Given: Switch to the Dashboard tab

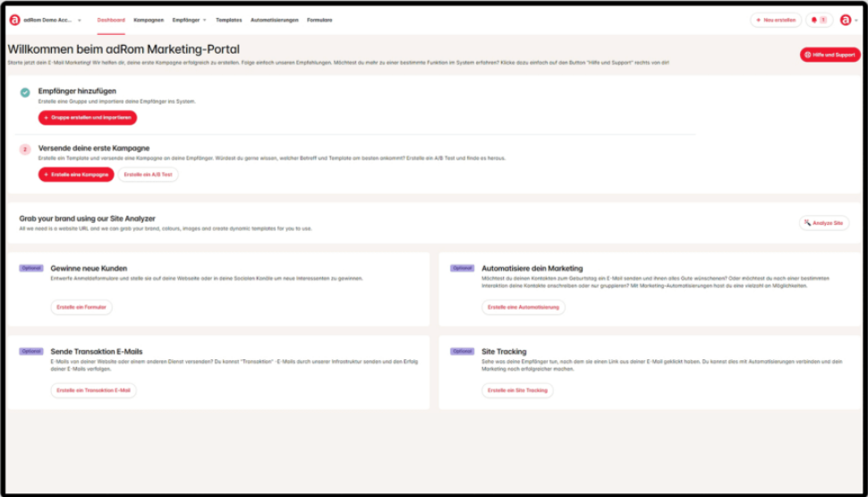Looking at the screenshot, I should coord(111,20).
